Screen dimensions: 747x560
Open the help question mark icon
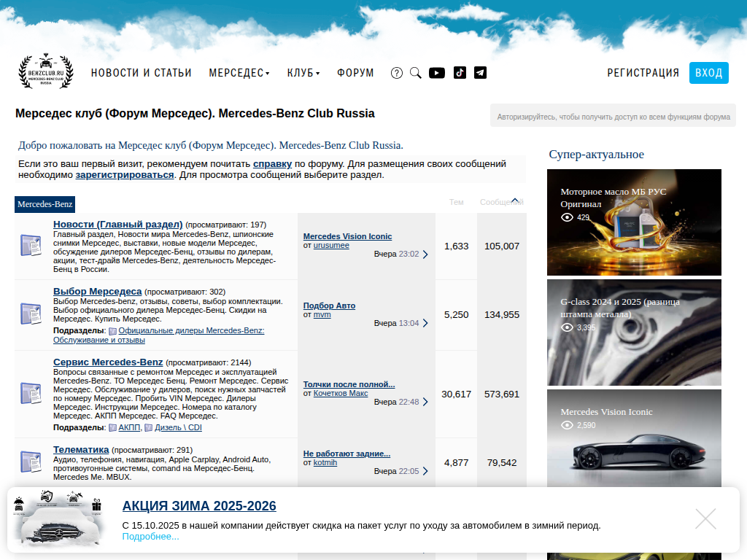click(397, 73)
